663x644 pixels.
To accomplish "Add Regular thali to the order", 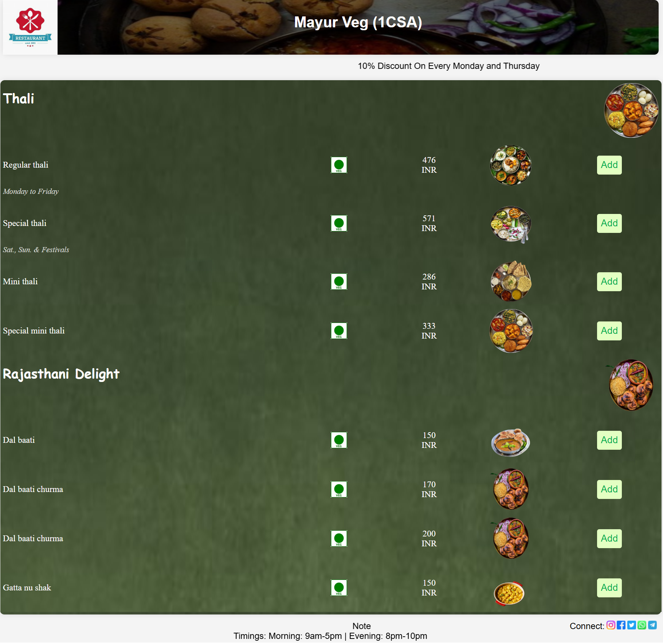I will click(609, 165).
